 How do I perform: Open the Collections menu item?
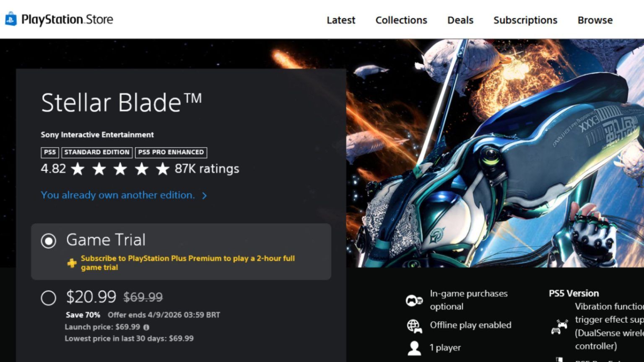(x=401, y=20)
